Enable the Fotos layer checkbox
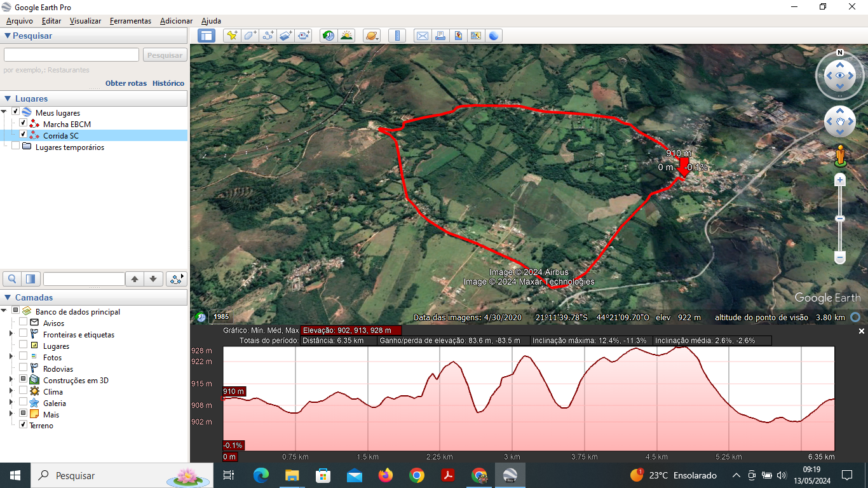Screen dimensions: 868x488 click(x=23, y=357)
